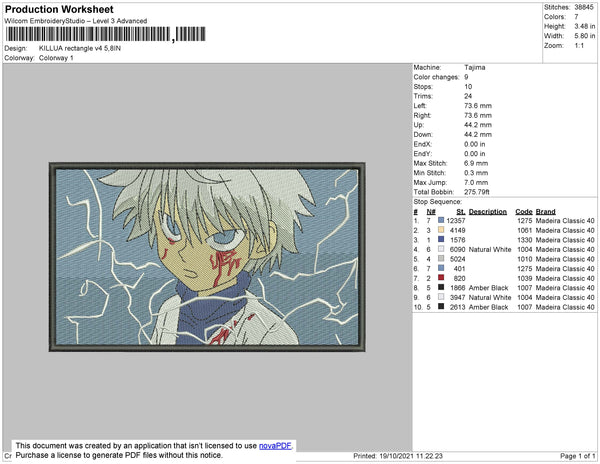Click the stitch count '4149' in row 2
The width and height of the screenshot is (600, 464).
pyautogui.click(x=458, y=230)
